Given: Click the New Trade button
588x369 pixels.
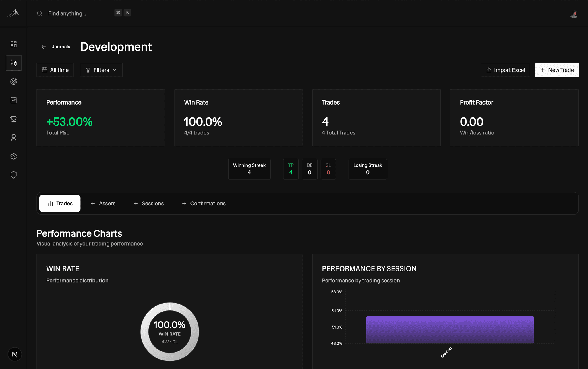Looking at the screenshot, I should (x=556, y=70).
